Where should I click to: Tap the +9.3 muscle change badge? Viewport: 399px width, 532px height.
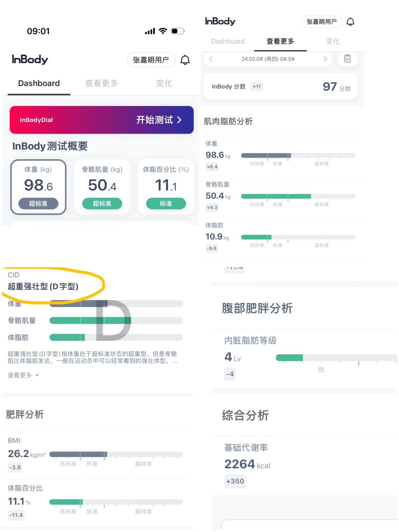coord(212,207)
